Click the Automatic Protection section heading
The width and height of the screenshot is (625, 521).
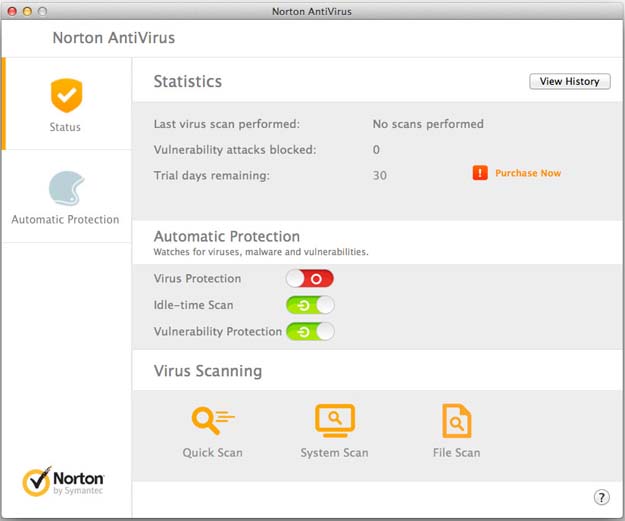(227, 236)
